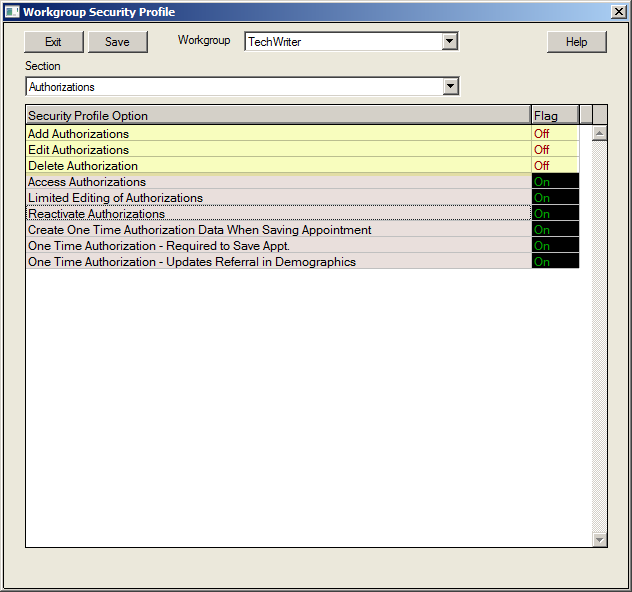Screen dimensions: 632x592
Task: Click the scrollbar up arrow
Action: 600,132
